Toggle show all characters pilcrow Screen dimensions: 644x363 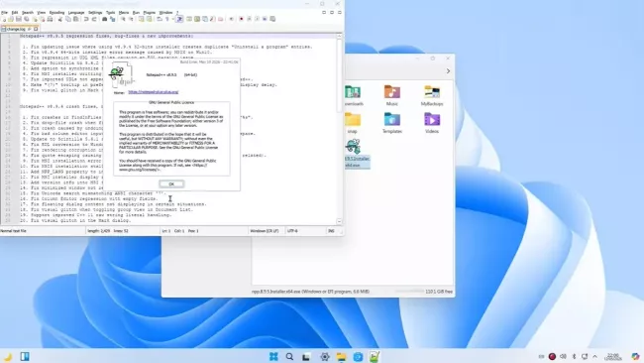[167, 19]
